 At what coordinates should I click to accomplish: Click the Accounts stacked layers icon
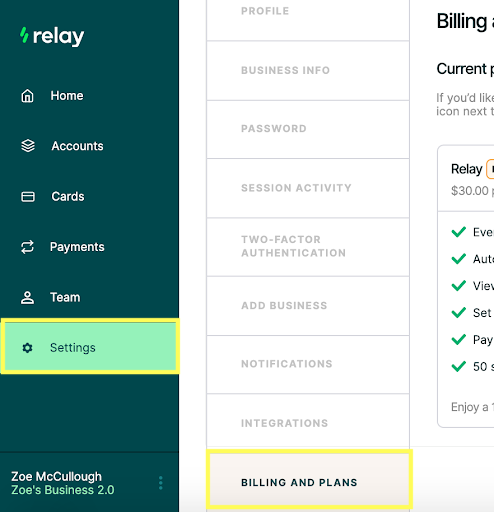(28, 146)
